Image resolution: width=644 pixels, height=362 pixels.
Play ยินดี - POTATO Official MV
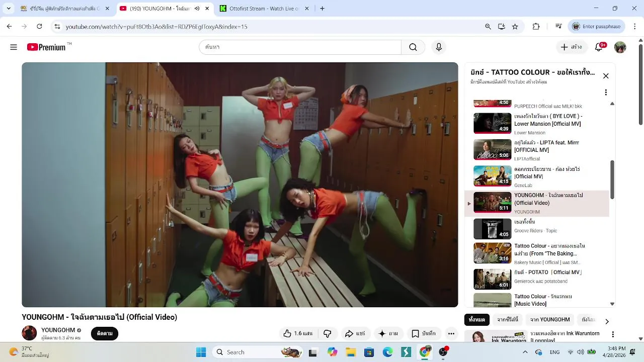click(x=537, y=279)
